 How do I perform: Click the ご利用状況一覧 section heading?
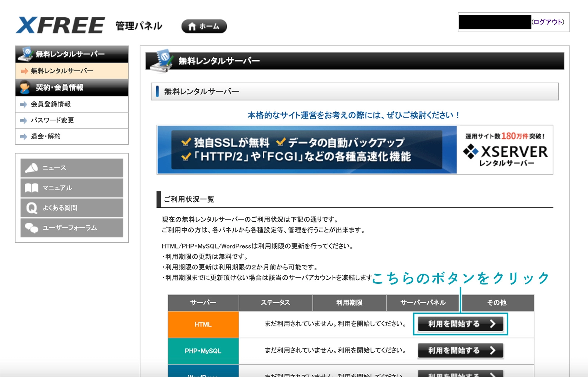tap(189, 199)
